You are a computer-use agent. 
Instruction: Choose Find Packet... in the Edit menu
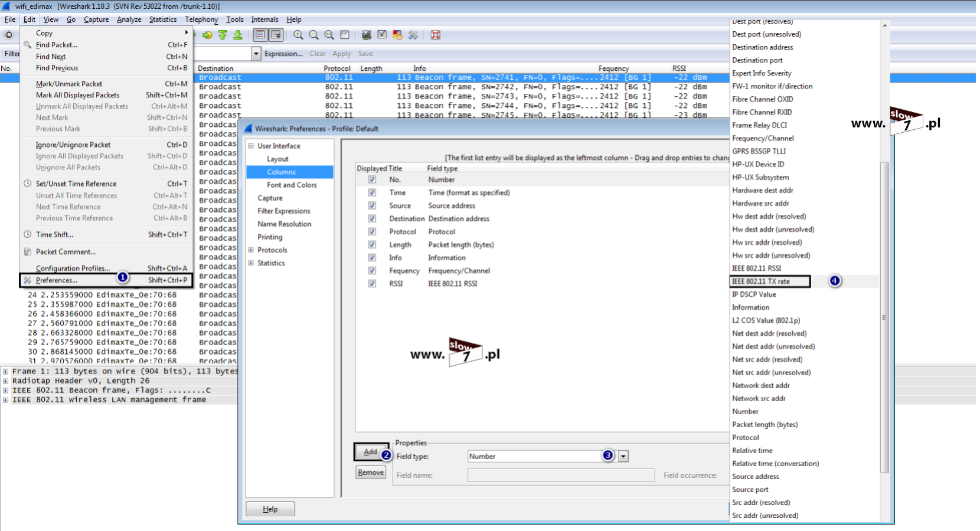106,45
